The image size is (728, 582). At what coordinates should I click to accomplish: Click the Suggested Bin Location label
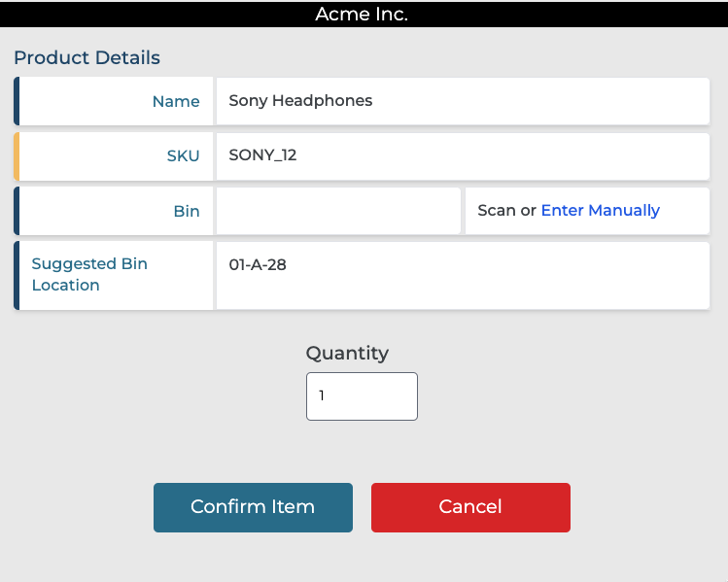click(x=89, y=275)
